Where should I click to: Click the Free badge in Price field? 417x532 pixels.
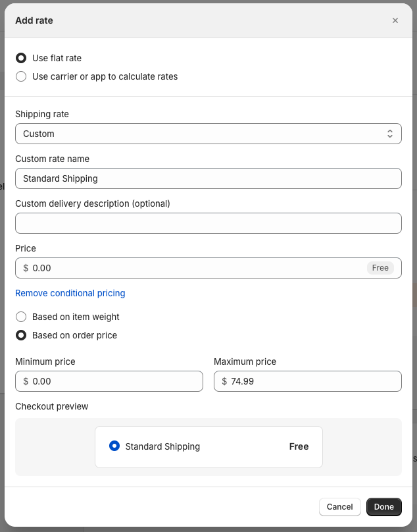pyautogui.click(x=380, y=268)
